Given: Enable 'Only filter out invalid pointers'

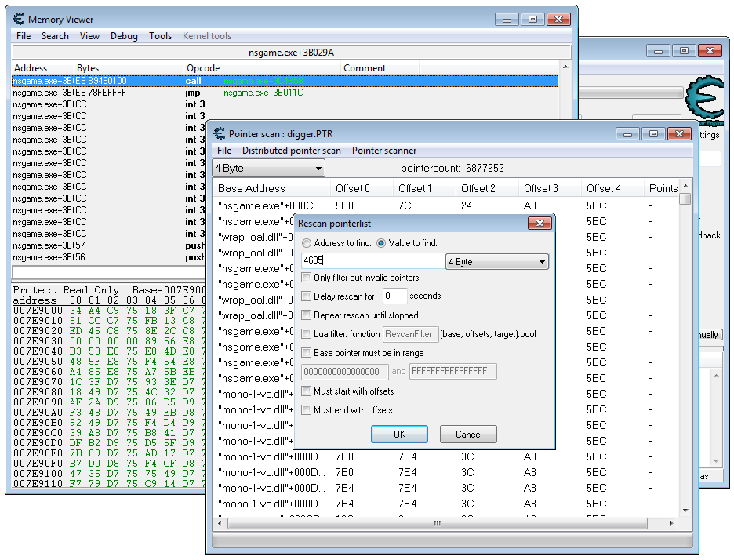Looking at the screenshot, I should click(x=307, y=278).
